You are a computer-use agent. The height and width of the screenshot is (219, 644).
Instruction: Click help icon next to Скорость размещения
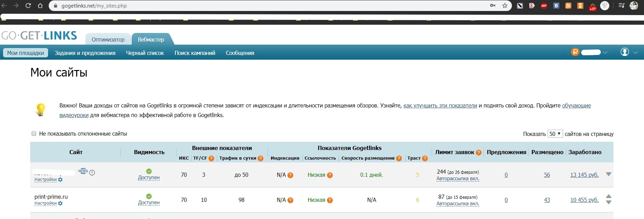coord(399,158)
